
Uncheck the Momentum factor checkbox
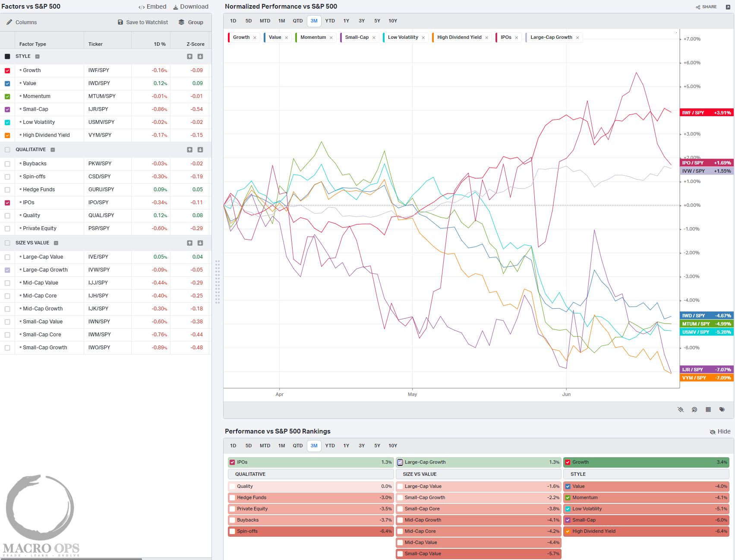pyautogui.click(x=7, y=96)
